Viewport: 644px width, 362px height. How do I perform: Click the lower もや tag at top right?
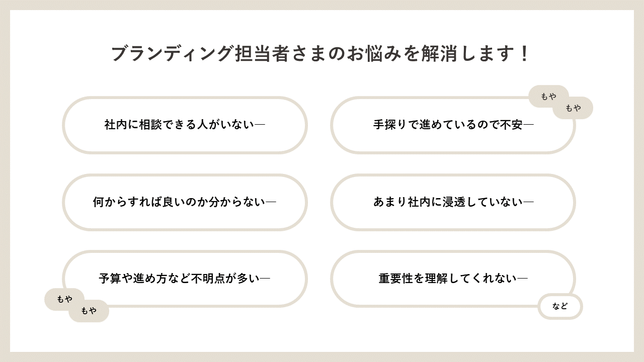573,108
